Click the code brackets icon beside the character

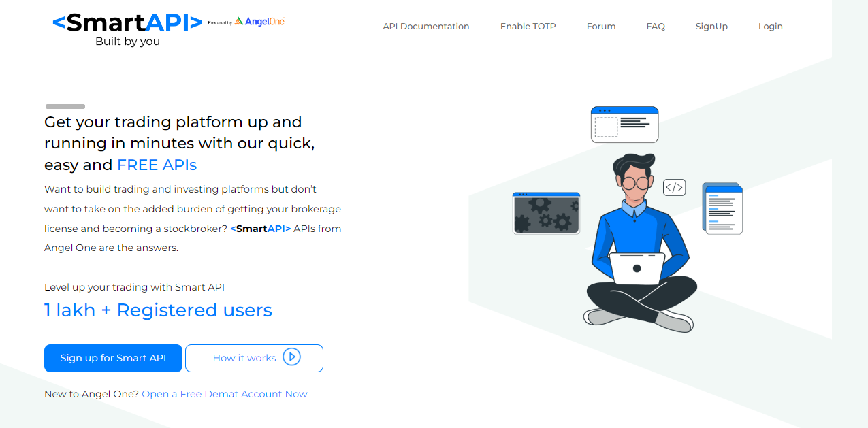pos(674,188)
